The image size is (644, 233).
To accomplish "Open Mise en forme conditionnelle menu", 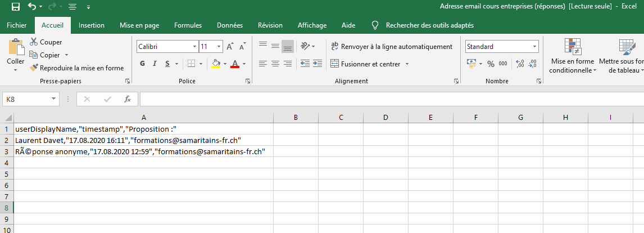I will click(572, 56).
